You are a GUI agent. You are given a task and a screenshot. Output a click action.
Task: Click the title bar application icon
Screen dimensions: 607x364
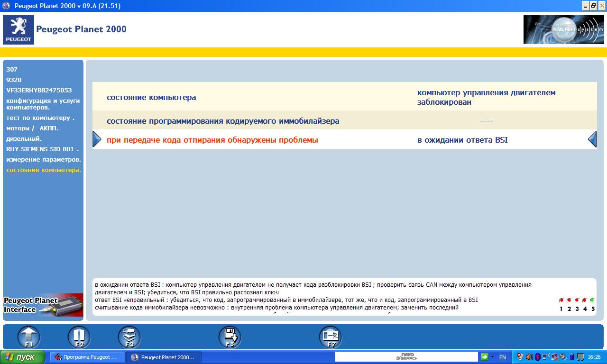click(6, 6)
